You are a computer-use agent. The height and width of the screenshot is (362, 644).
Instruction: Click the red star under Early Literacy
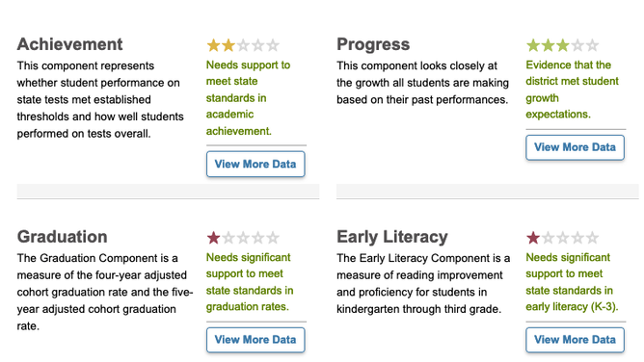pos(533,238)
